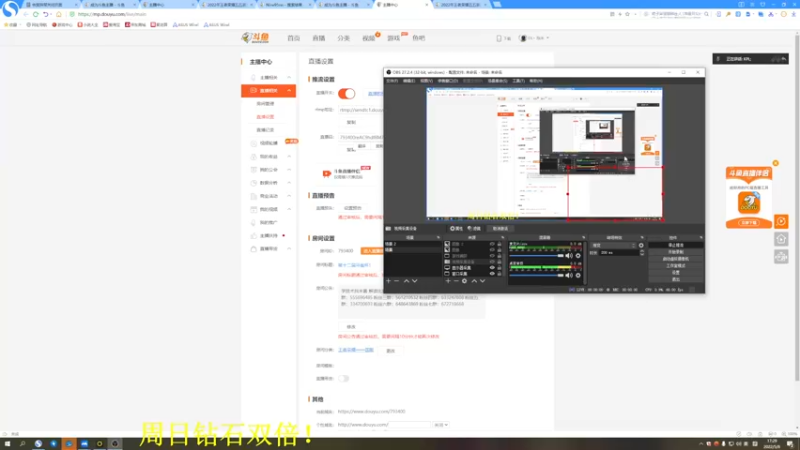Expand 我的收益 section in sidebar

(x=268, y=157)
